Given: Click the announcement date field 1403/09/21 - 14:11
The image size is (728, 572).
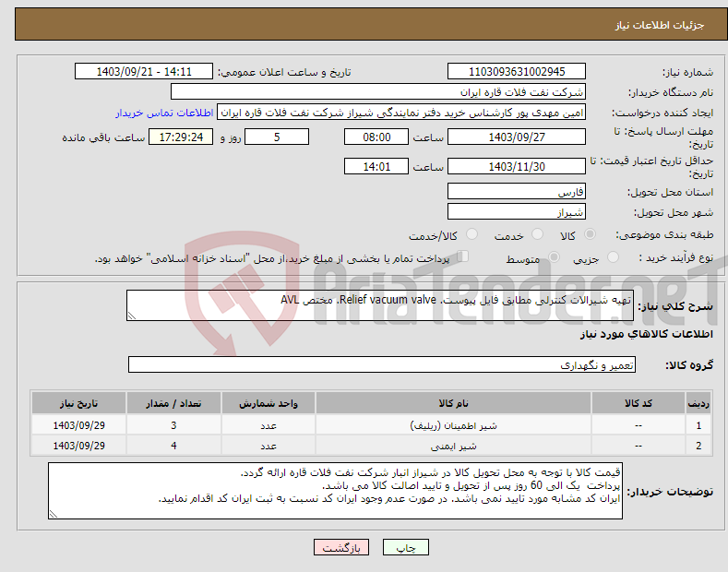Looking at the screenshot, I should [x=144, y=72].
